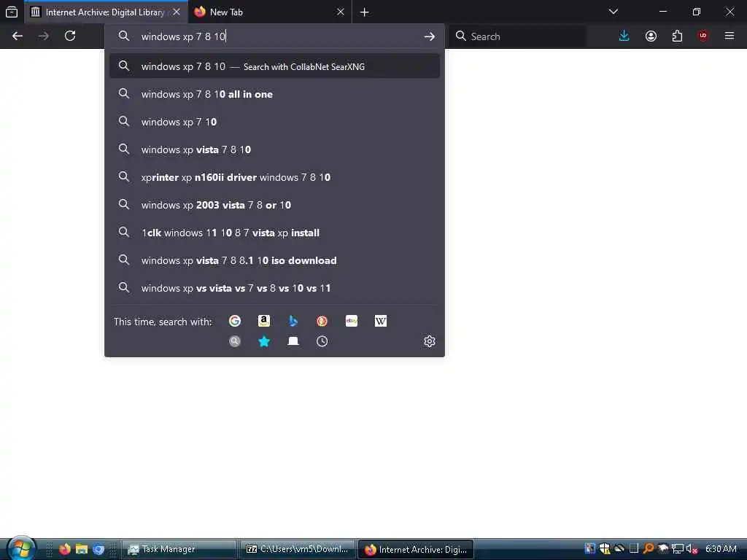Click the orange magnifier tray icon

(649, 549)
